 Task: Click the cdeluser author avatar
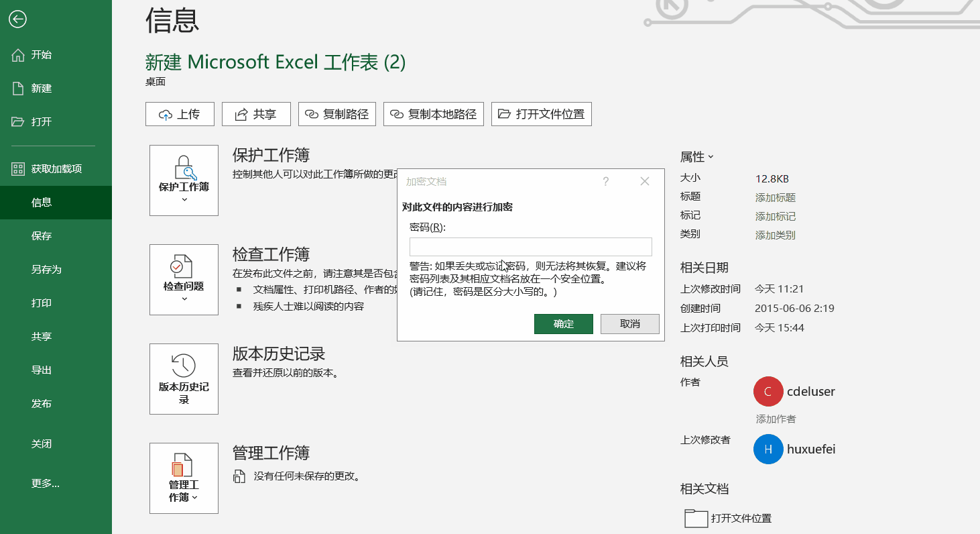pos(768,391)
